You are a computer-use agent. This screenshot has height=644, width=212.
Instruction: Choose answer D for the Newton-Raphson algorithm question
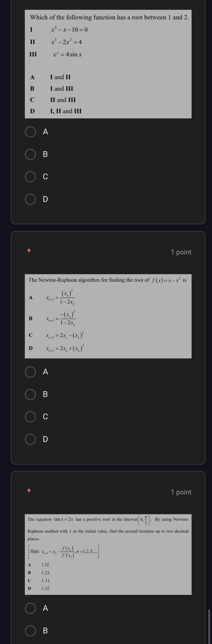coord(31,439)
